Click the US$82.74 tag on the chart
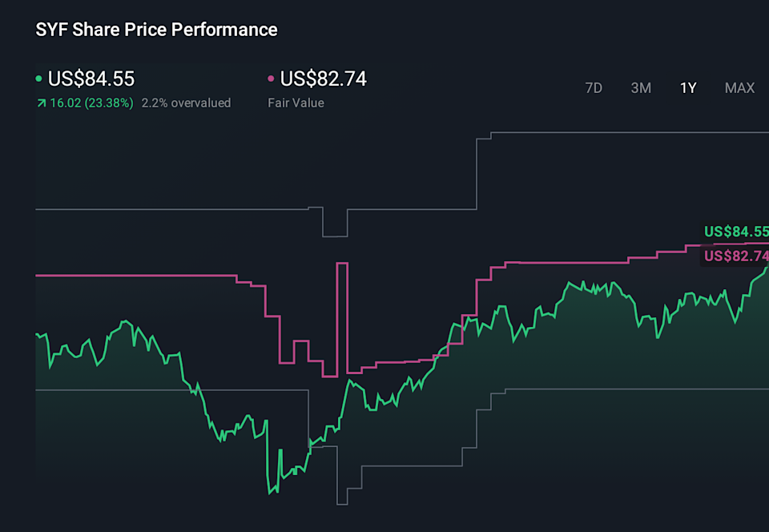This screenshot has width=769, height=532. click(735, 256)
